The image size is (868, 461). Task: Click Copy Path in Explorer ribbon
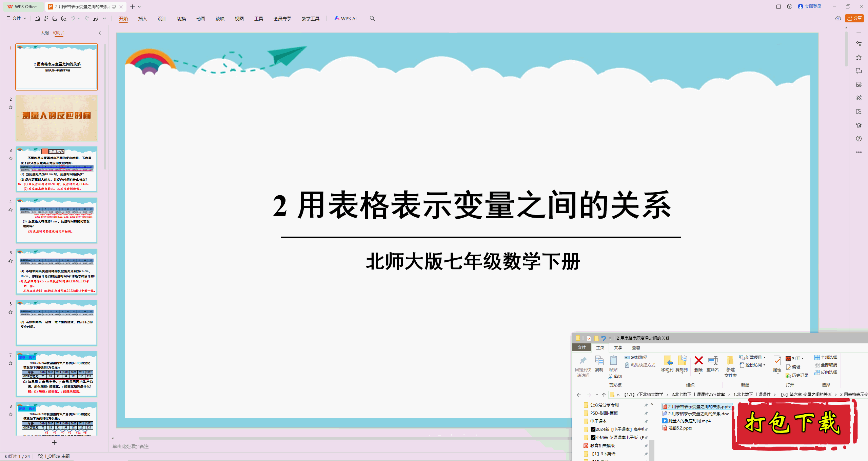[636, 358]
